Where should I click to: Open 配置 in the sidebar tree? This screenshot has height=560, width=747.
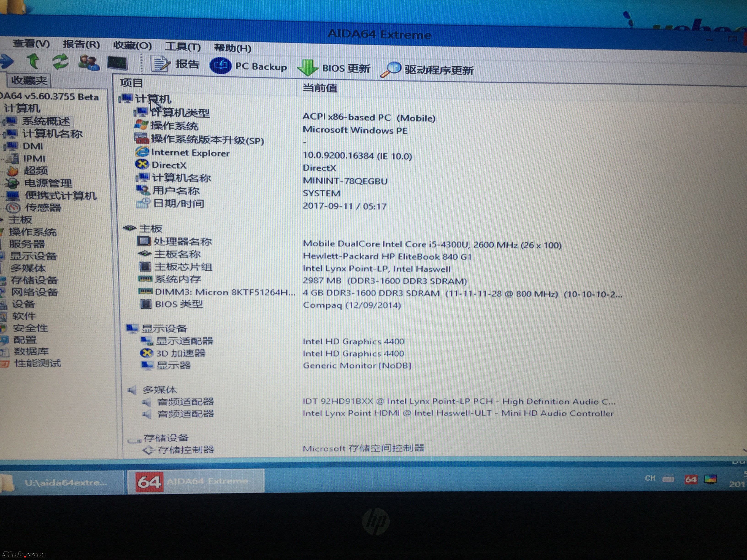pos(25,339)
